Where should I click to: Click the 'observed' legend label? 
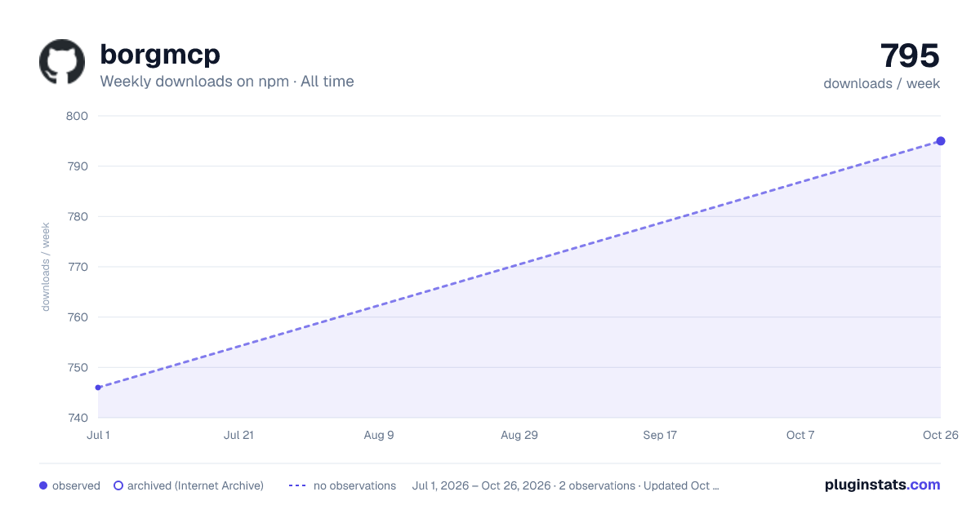click(76, 485)
